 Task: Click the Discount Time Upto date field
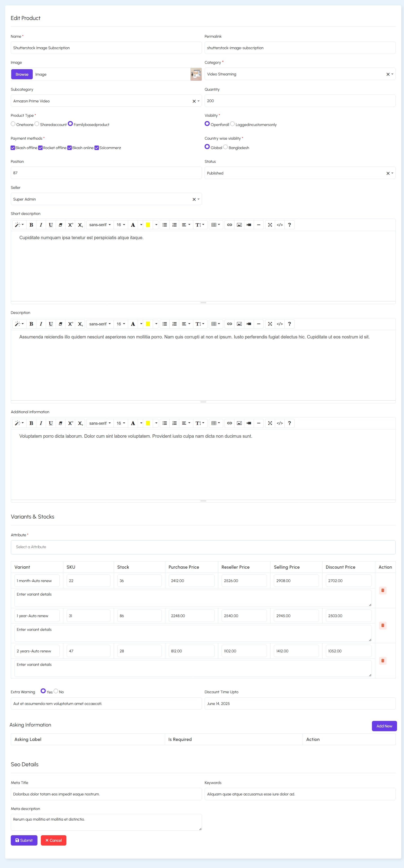[300, 704]
